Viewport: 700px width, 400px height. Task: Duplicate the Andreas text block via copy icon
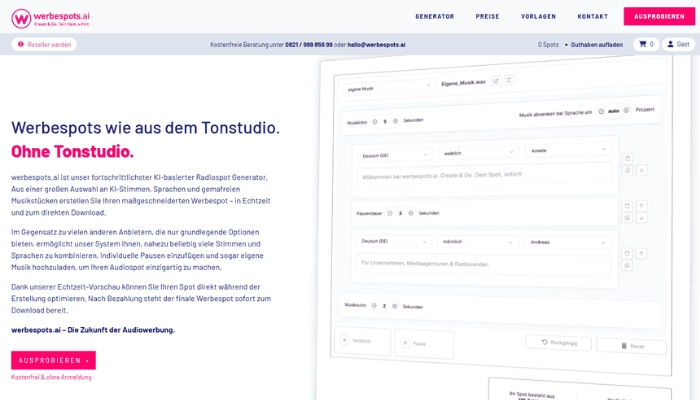[x=627, y=265]
